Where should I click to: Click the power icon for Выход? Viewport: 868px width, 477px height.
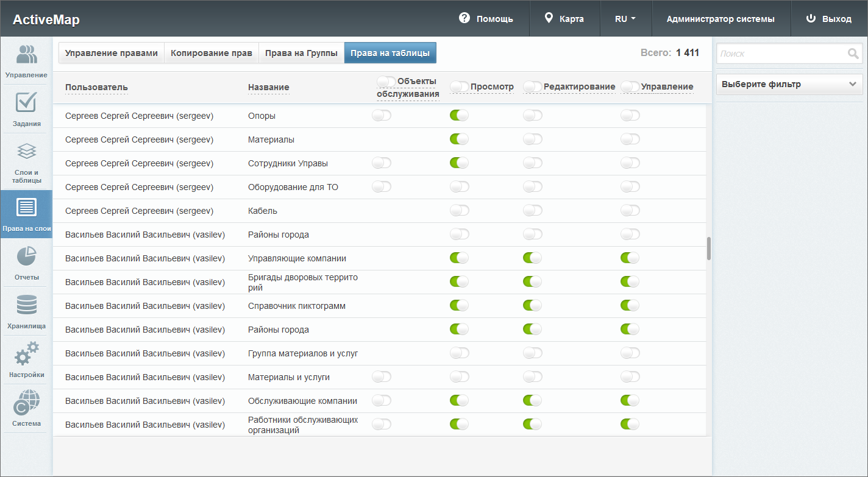point(811,18)
